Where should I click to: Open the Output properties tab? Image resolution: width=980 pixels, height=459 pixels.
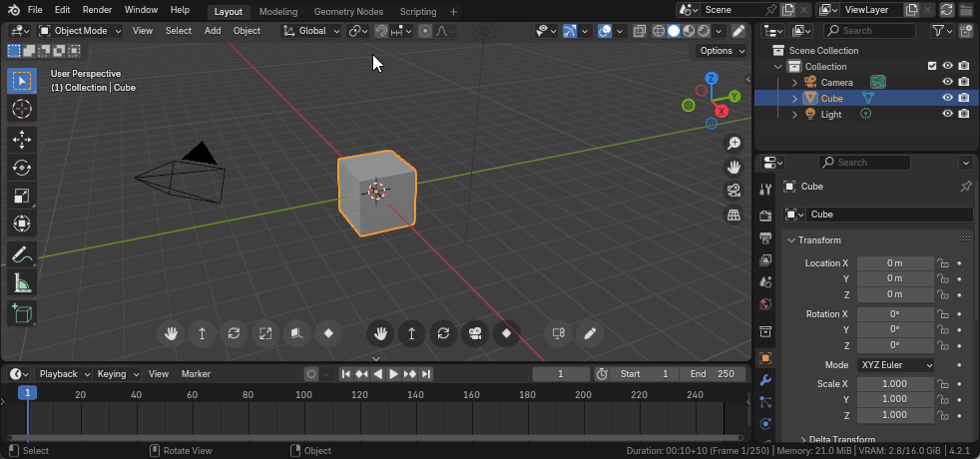click(x=765, y=237)
